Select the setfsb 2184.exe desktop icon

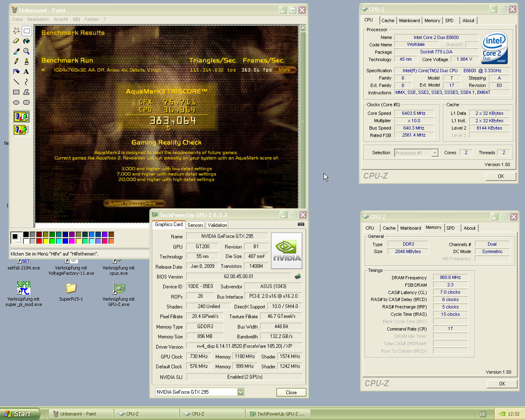click(x=24, y=265)
